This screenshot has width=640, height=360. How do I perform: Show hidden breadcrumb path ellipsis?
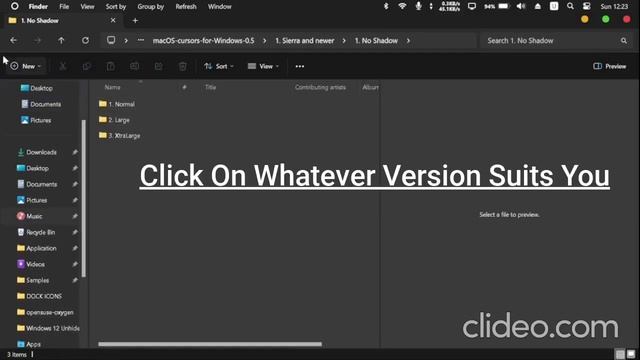(x=141, y=40)
